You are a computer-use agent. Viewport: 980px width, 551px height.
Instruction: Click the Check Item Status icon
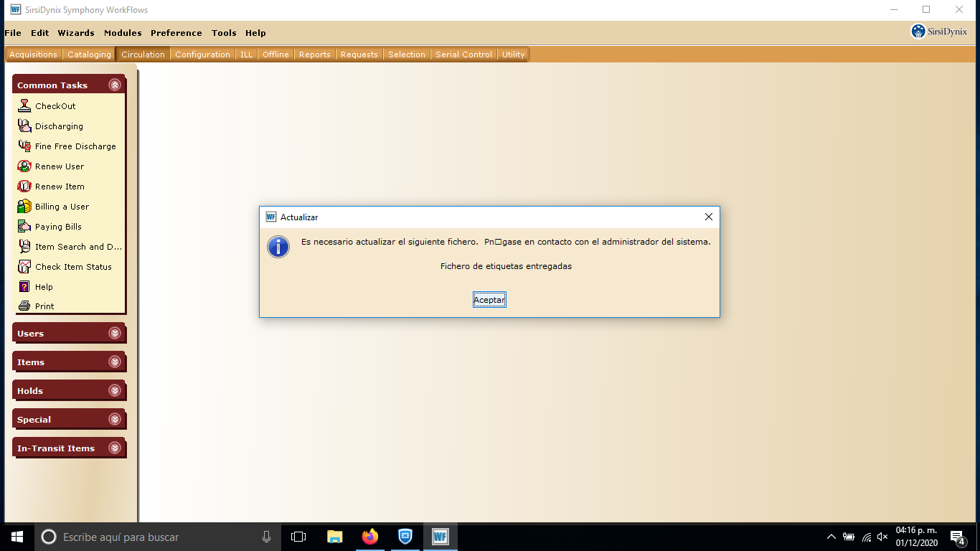(24, 266)
